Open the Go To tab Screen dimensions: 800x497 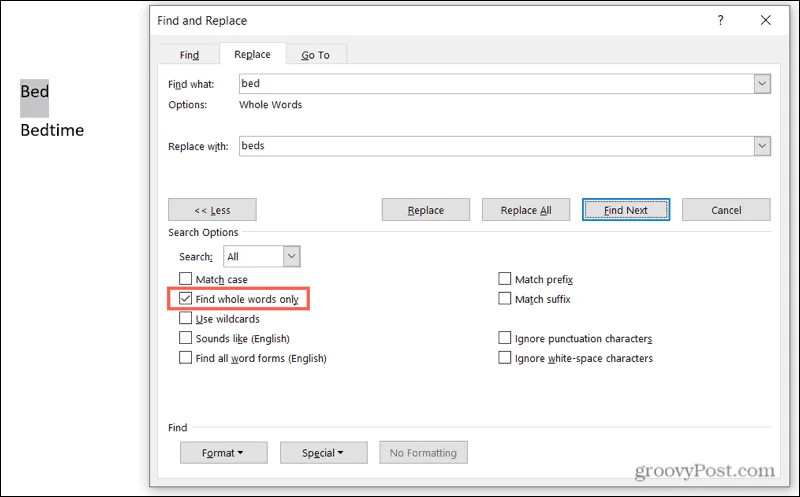point(316,55)
